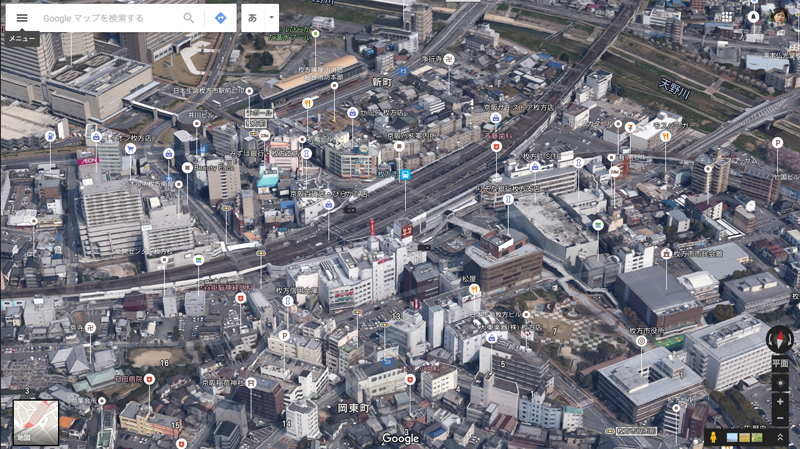The image size is (800, 449).
Task: Zoom out with the minus button
Action: (780, 418)
